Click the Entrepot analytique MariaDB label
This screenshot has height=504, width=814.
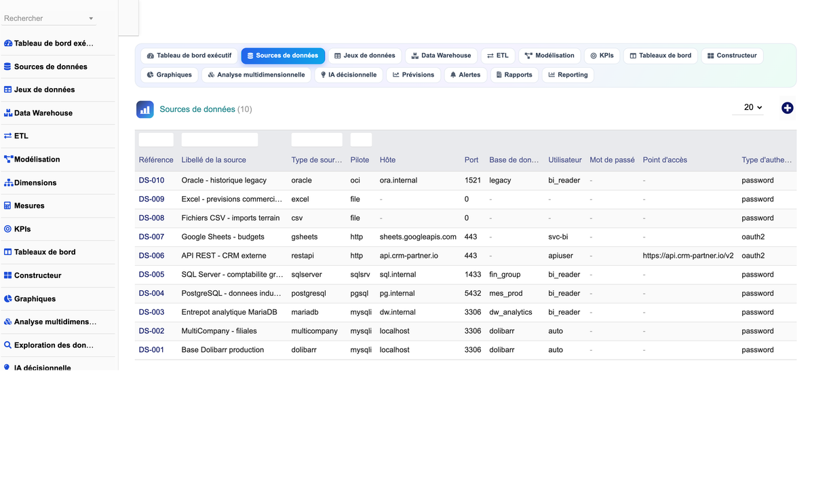(230, 312)
